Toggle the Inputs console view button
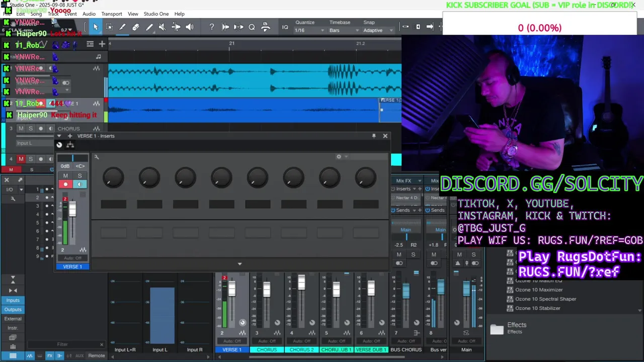Screen dimensions: 644x362 (13, 300)
